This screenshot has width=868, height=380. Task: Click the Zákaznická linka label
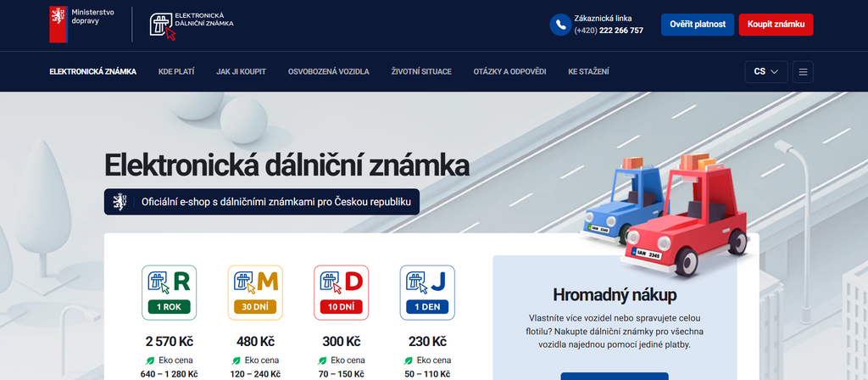[x=603, y=19]
